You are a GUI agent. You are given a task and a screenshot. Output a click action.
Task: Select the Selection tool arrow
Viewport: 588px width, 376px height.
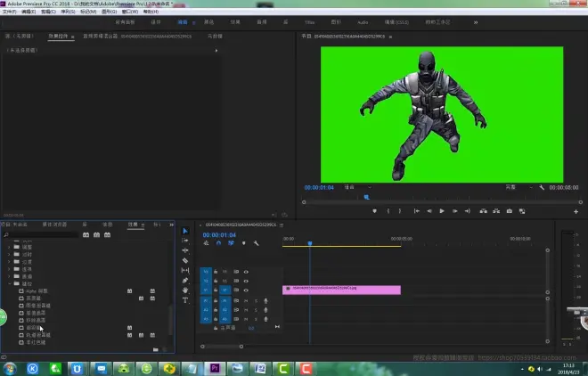(x=185, y=231)
